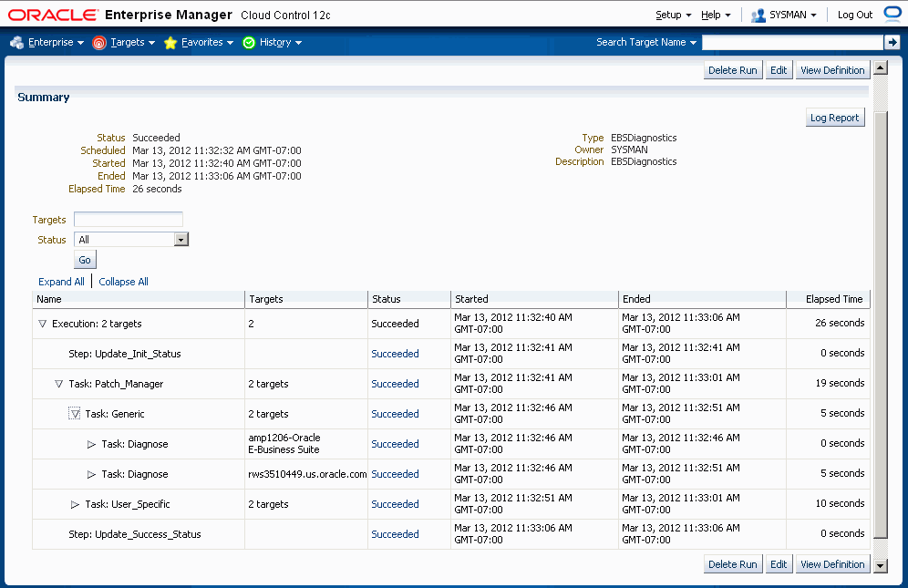Click the Oracle logo in the header
This screenshot has width=908, height=588.
[53, 15]
